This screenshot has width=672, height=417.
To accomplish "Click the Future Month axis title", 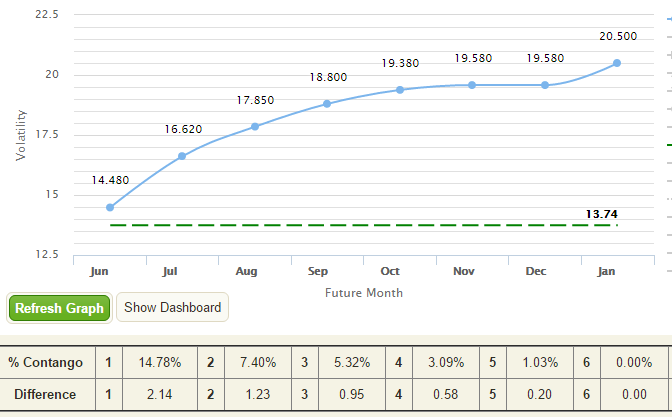I will pyautogui.click(x=364, y=293).
